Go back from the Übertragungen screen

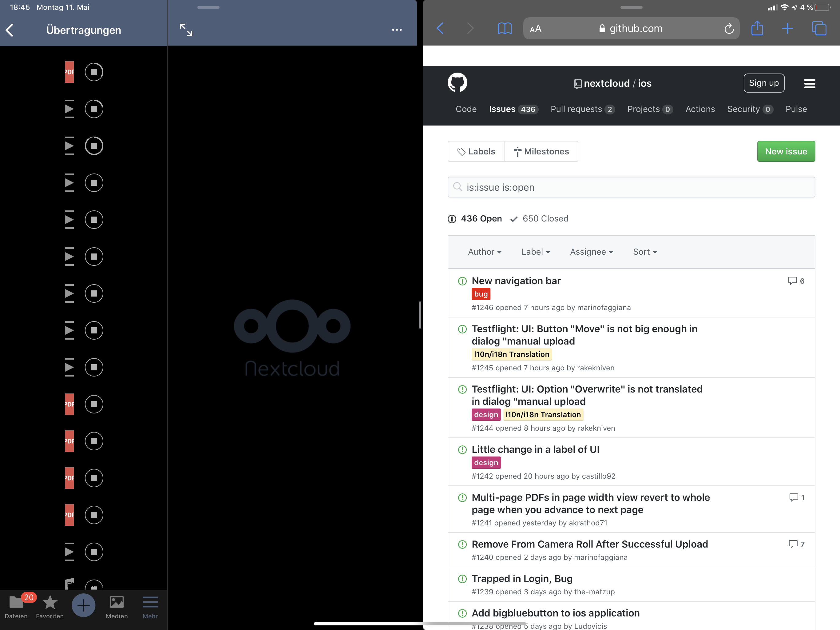pyautogui.click(x=10, y=30)
